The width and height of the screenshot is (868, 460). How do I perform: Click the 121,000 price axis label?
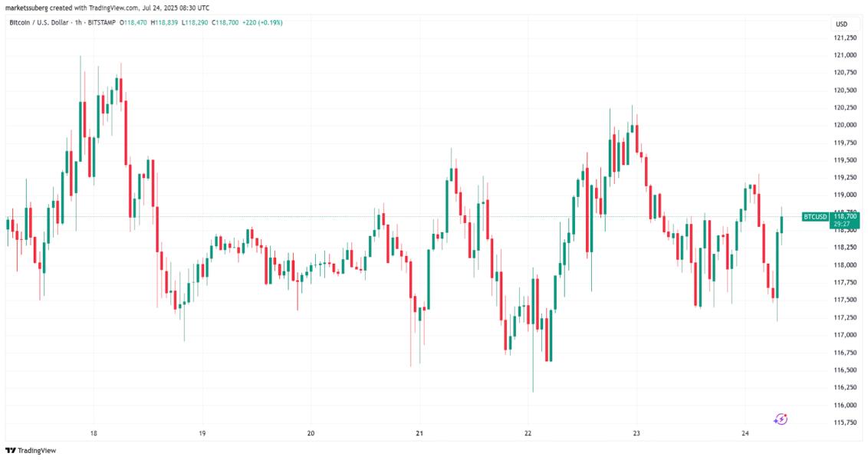tap(846, 55)
